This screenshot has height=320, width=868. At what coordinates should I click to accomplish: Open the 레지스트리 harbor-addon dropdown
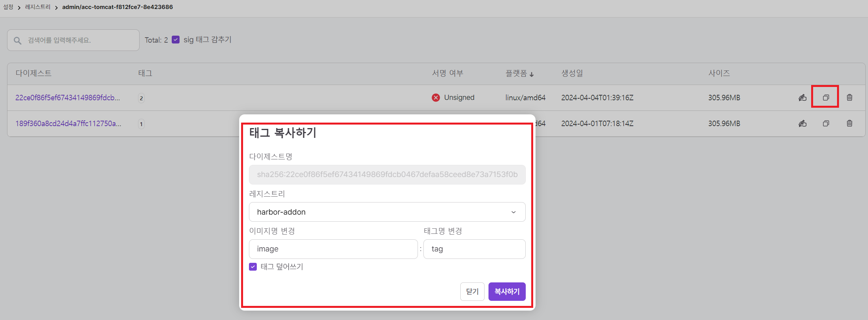coord(387,212)
